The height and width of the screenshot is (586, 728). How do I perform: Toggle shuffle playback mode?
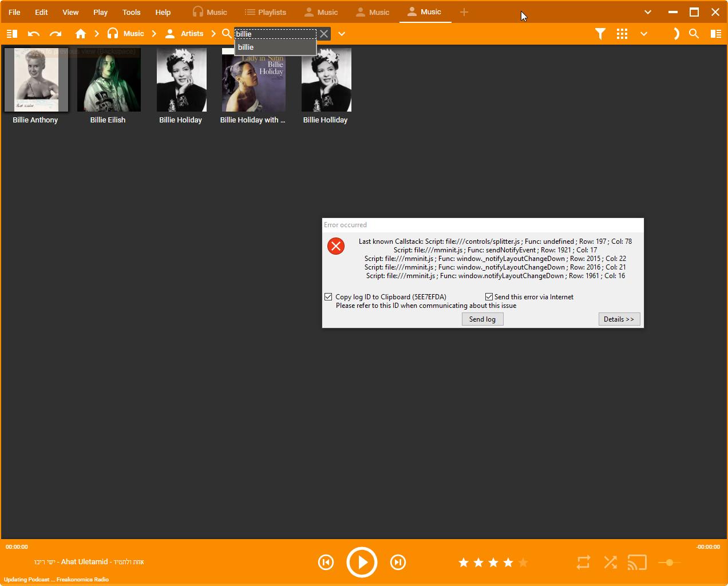pyautogui.click(x=611, y=563)
